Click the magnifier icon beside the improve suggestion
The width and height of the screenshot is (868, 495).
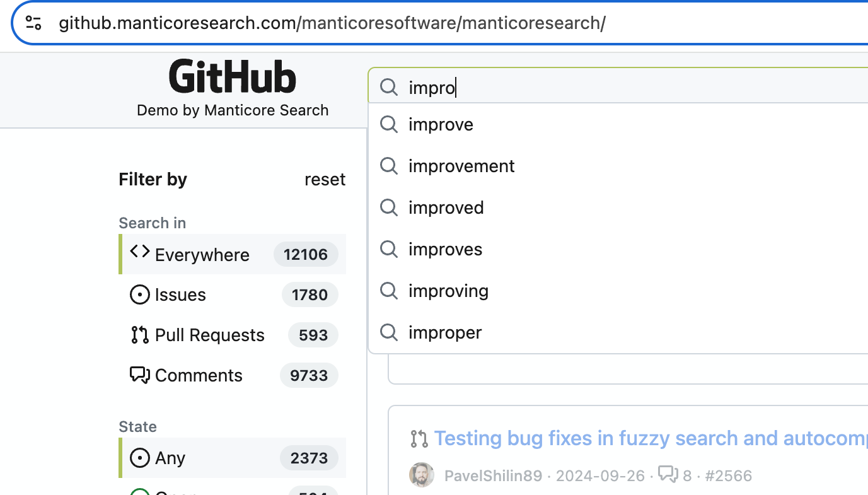pos(388,124)
